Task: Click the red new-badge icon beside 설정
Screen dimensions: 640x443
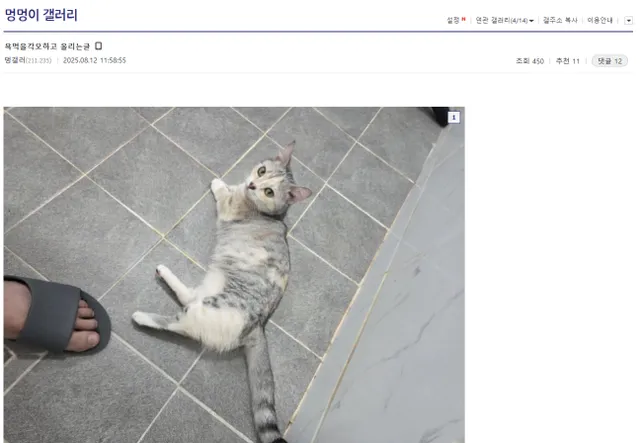Action: [464, 18]
